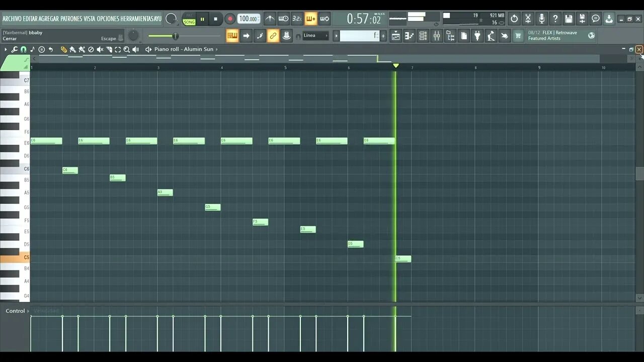Open the Piano roll view icon
This screenshot has height=362, width=644.
[410, 36]
